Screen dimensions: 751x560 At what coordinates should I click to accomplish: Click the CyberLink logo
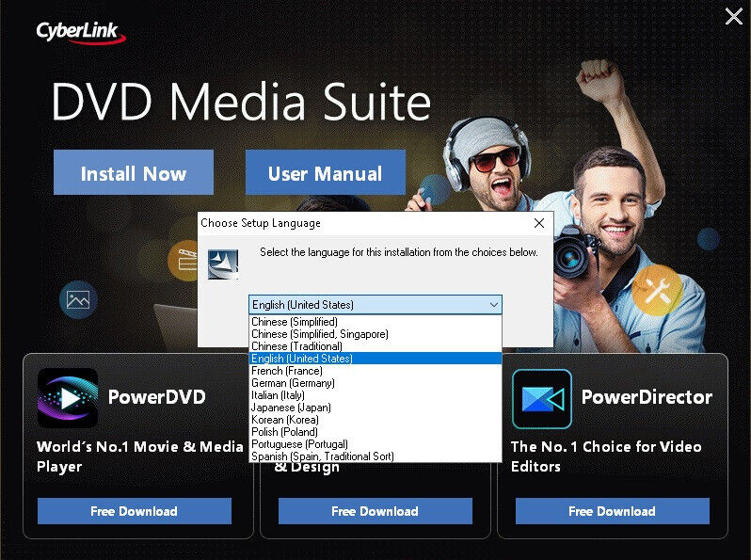81,33
